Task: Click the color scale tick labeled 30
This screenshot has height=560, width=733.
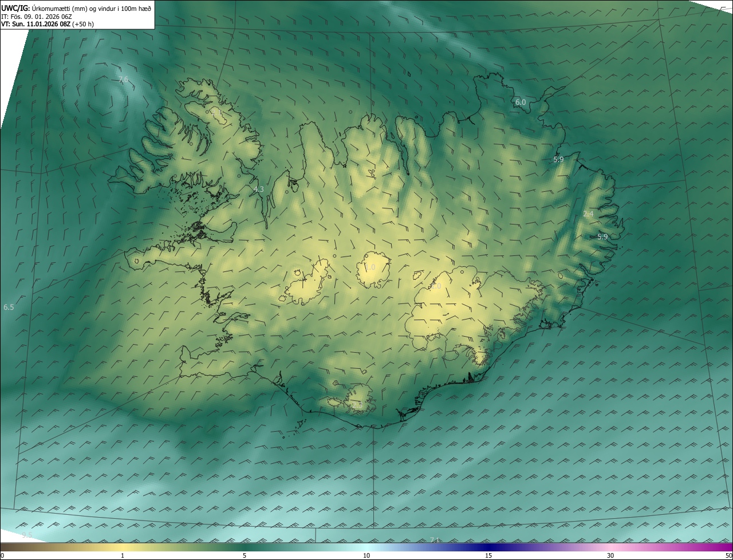Action: tap(610, 555)
